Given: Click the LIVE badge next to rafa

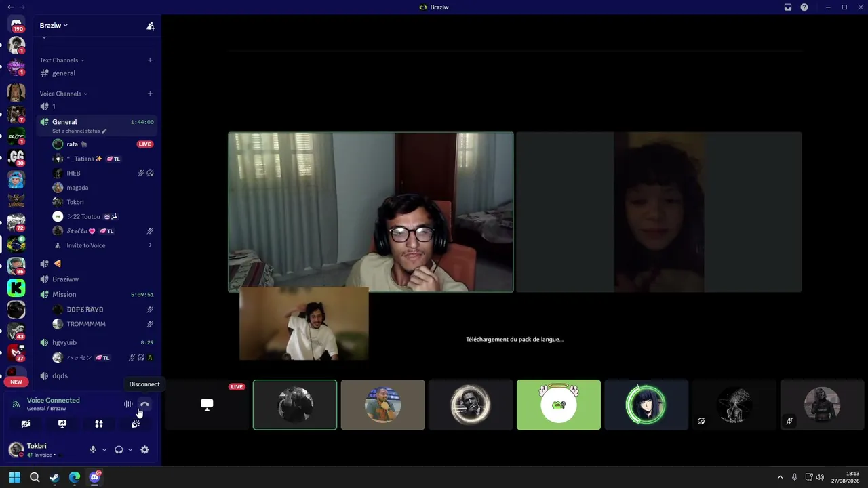Looking at the screenshot, I should point(144,144).
